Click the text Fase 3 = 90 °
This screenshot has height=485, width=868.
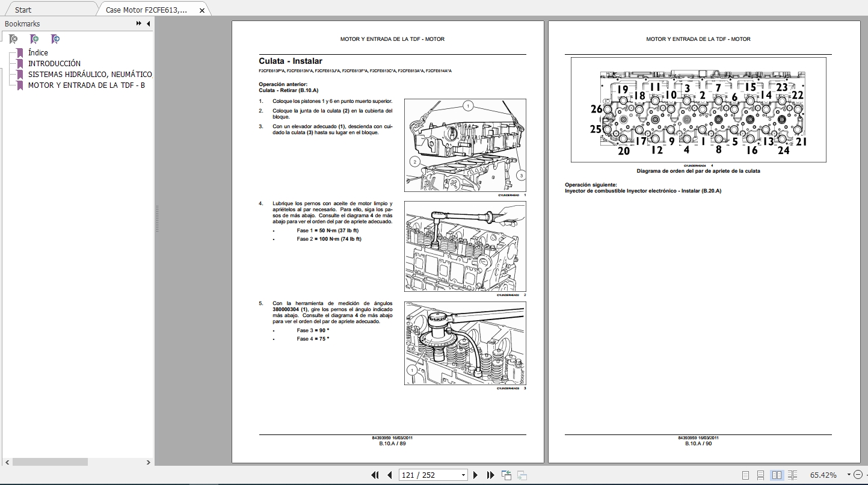(x=313, y=330)
